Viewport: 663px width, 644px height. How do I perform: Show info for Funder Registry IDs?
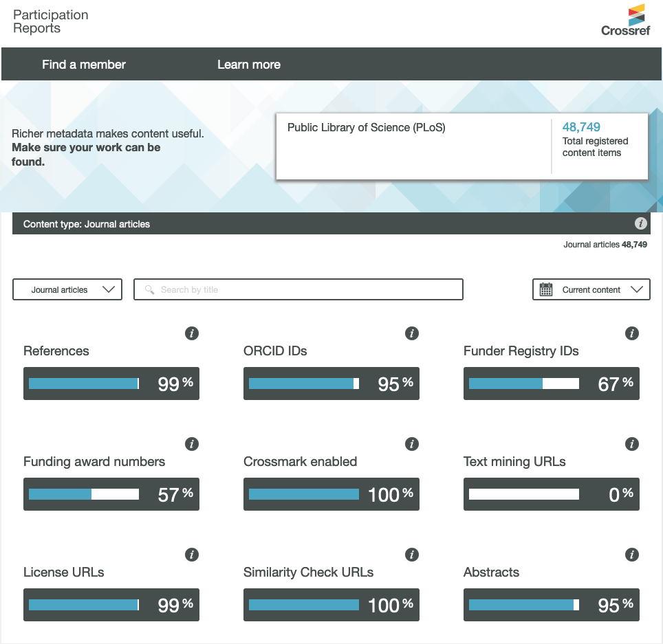[632, 333]
